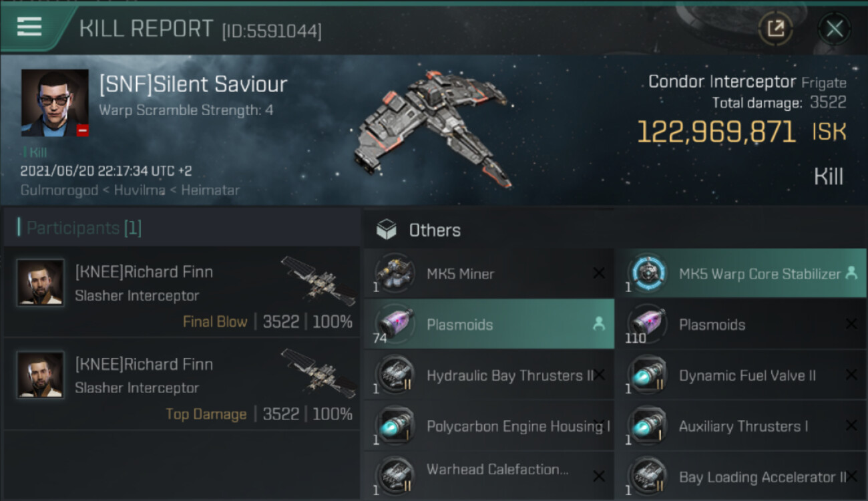The height and width of the screenshot is (501, 868).
Task: Click Warhead Calefaction item icon
Action: point(395,476)
